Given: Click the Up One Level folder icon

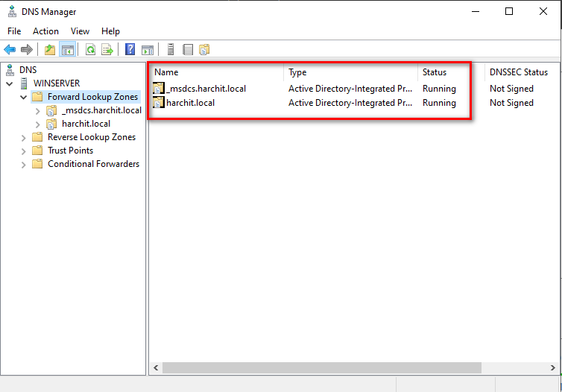Looking at the screenshot, I should pyautogui.click(x=50, y=50).
